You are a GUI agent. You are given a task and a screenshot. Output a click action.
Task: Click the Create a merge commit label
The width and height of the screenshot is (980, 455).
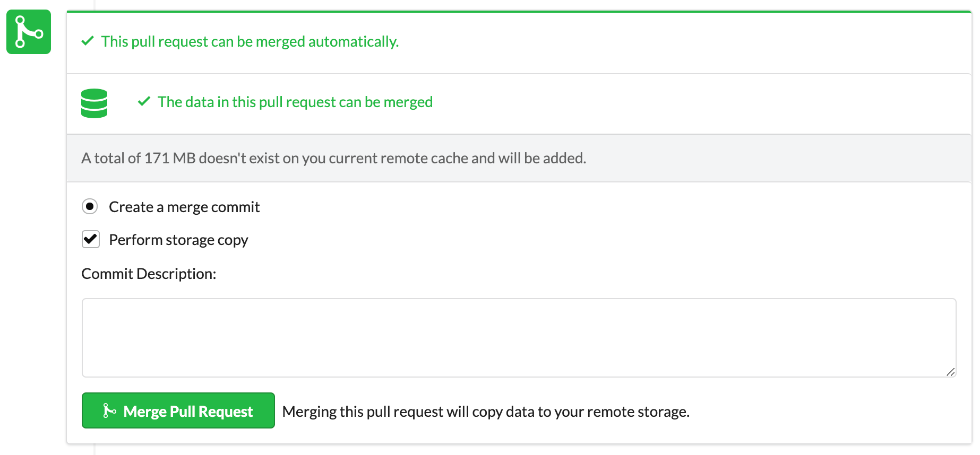(184, 207)
